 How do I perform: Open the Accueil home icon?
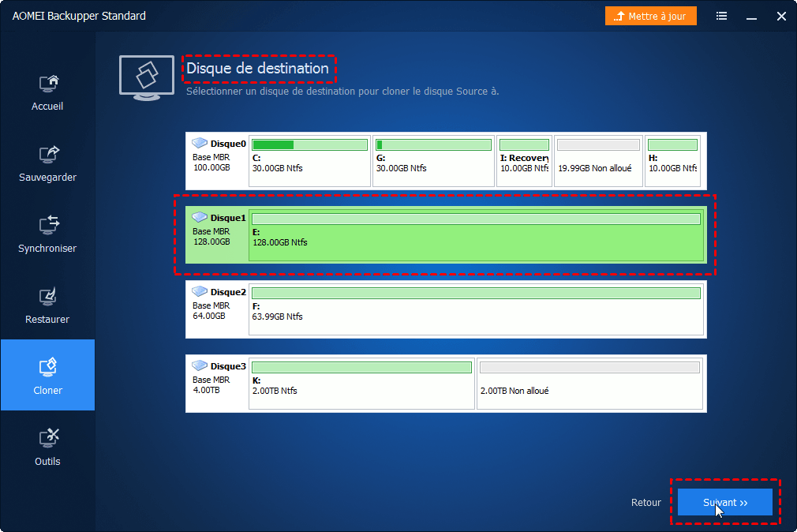[x=48, y=84]
